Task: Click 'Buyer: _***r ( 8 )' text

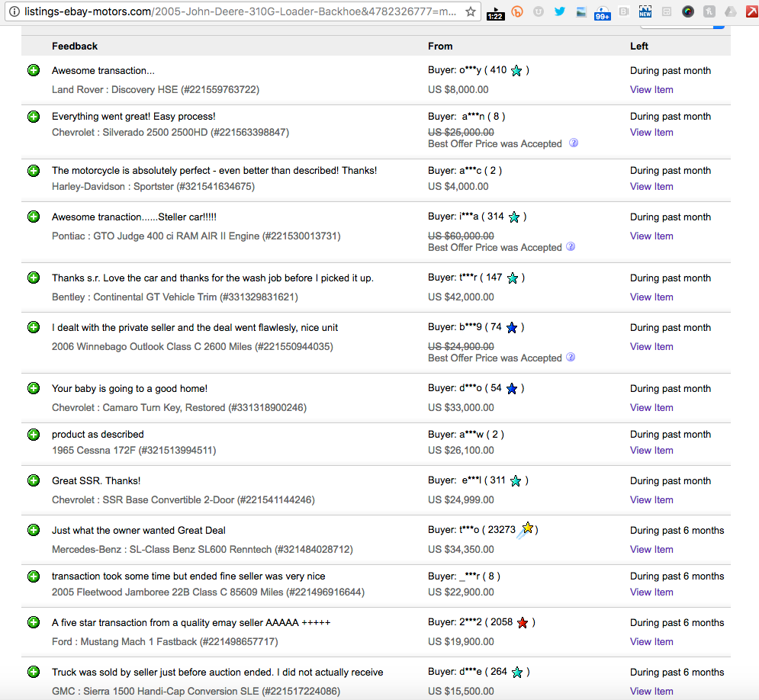Action: point(465,576)
